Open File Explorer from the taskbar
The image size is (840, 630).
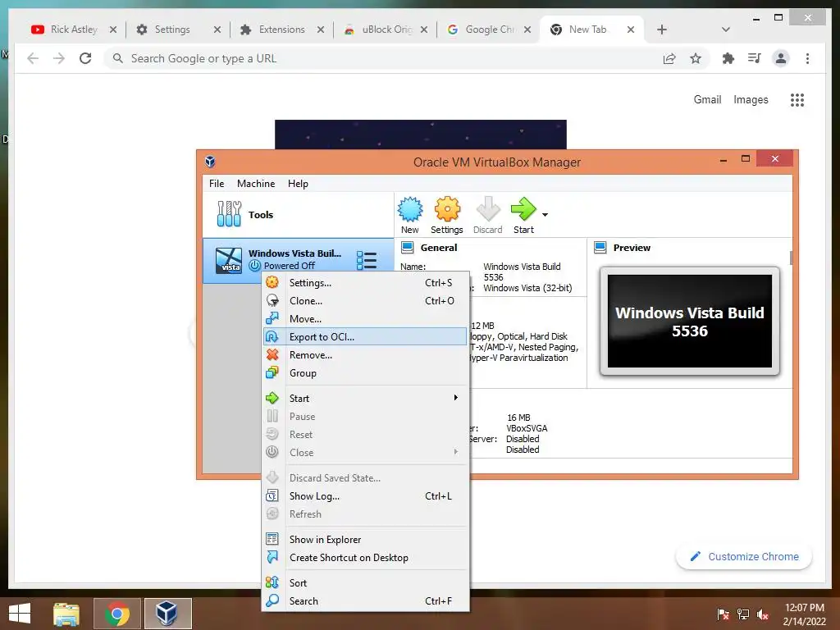66,614
